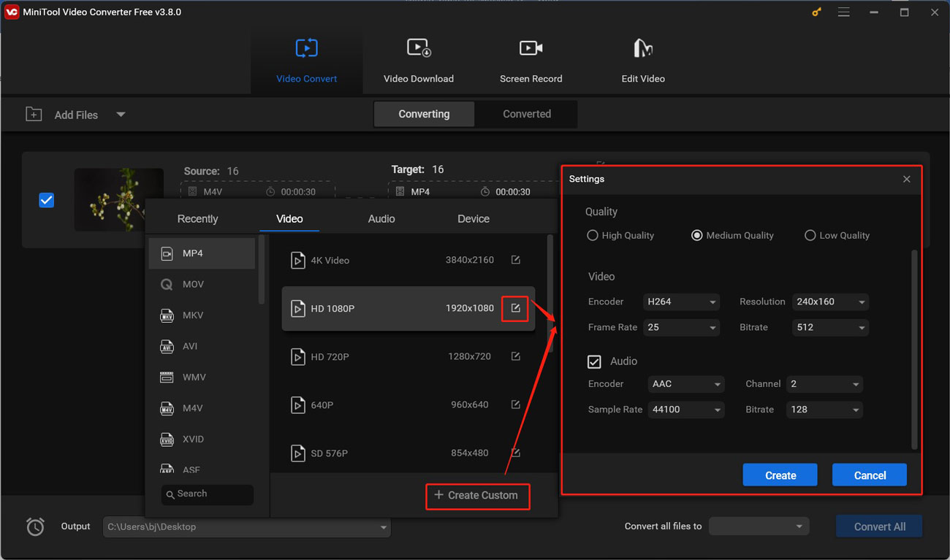Choose MKV format in sidebar
The width and height of the screenshot is (950, 560).
click(x=202, y=315)
